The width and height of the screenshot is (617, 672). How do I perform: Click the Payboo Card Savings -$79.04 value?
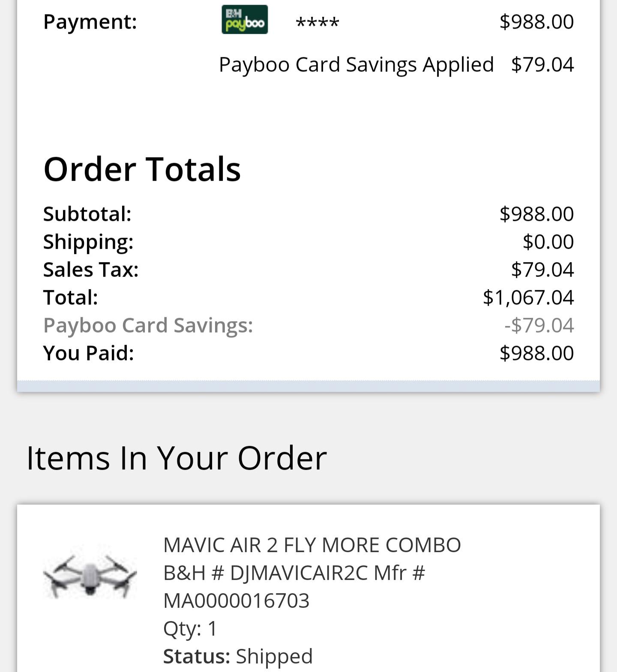(539, 325)
